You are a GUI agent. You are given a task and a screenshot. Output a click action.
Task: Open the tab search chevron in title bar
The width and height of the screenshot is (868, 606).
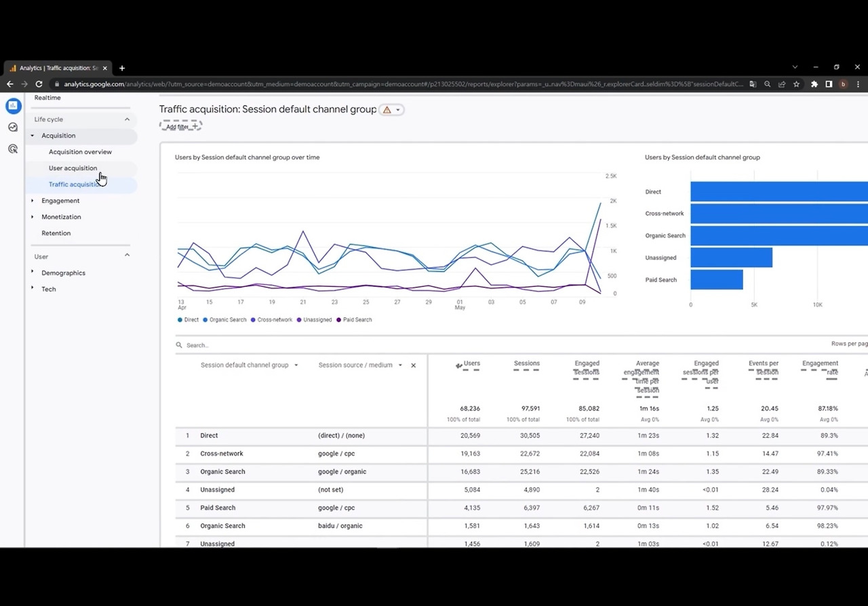point(795,67)
